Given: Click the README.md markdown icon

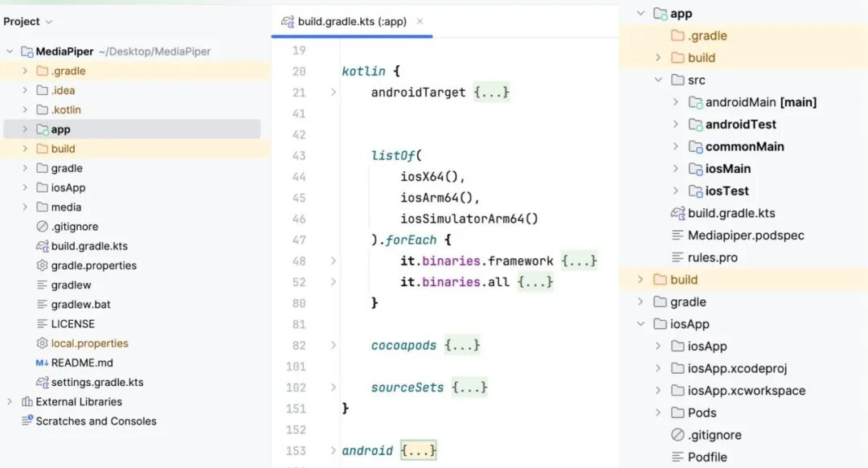Looking at the screenshot, I should [x=42, y=363].
